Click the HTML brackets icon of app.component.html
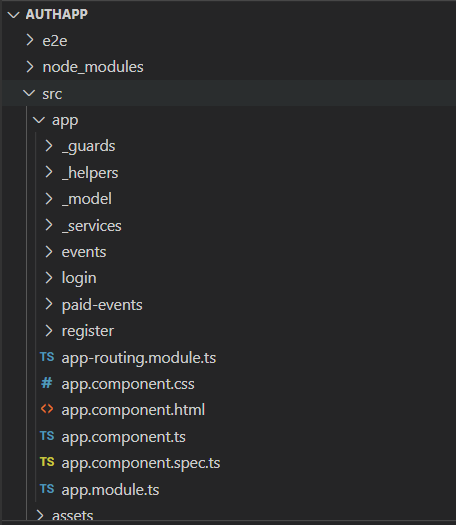Image resolution: width=456 pixels, height=525 pixels. click(x=47, y=409)
